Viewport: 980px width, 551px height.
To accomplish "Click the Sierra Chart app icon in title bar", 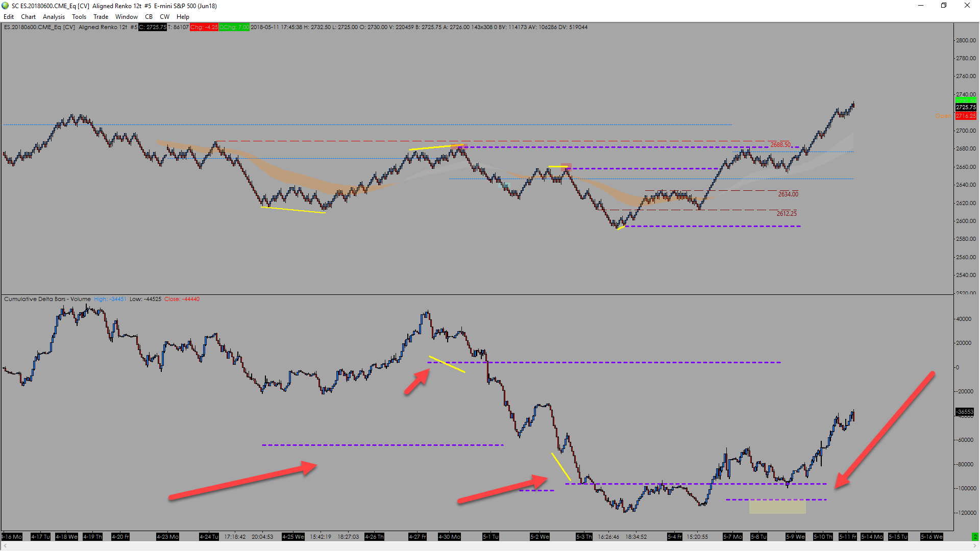I will [5, 6].
